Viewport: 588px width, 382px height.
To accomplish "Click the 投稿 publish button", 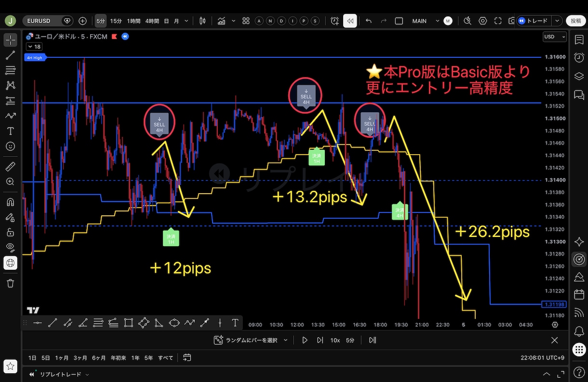I will pyautogui.click(x=576, y=21).
